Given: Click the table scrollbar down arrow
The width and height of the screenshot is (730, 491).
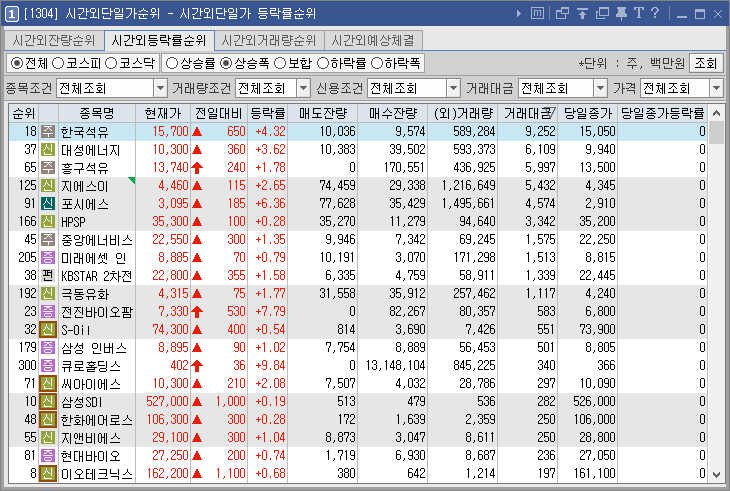Looking at the screenshot, I should click(x=716, y=475).
